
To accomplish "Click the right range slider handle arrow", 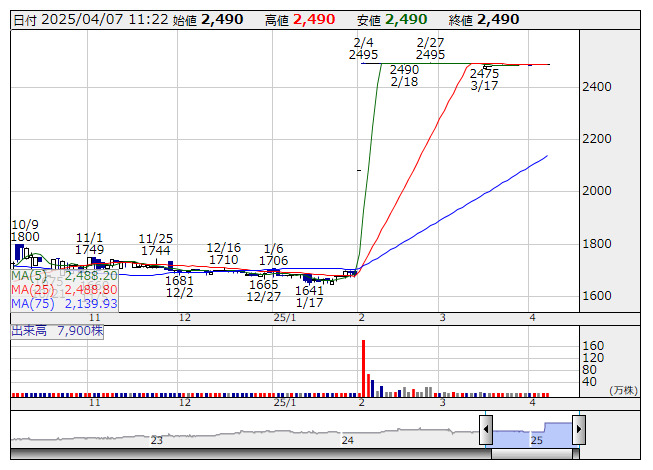I will tap(579, 429).
